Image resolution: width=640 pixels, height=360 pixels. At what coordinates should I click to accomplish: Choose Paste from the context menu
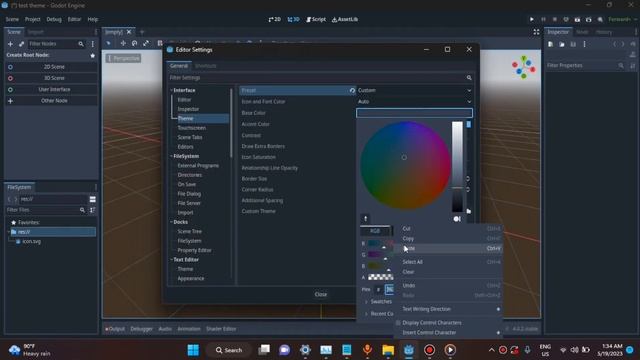point(449,248)
